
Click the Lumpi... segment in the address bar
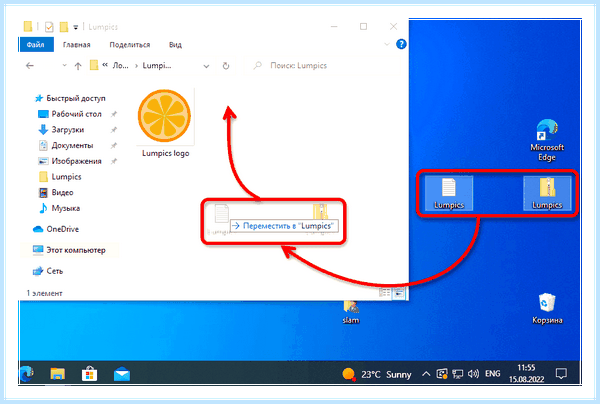(x=157, y=65)
